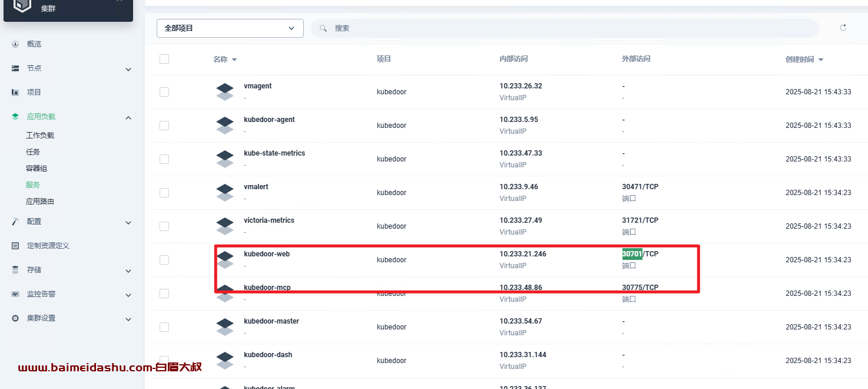
Task: Click the Application Workloads (应用负载) icon
Action: [x=15, y=117]
